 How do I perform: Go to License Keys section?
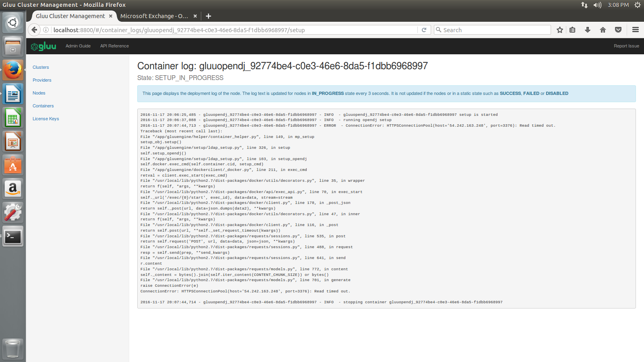click(46, 119)
